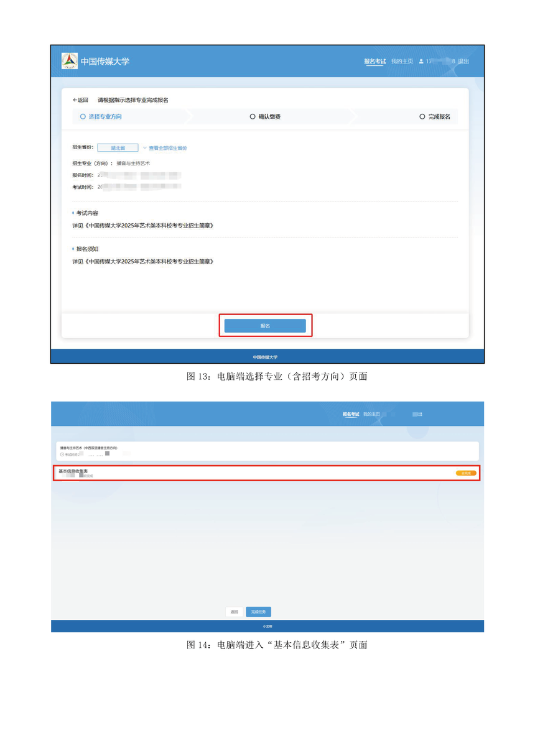
Task: Click the 播音与主持艺术 major text
Action: [x=133, y=164]
